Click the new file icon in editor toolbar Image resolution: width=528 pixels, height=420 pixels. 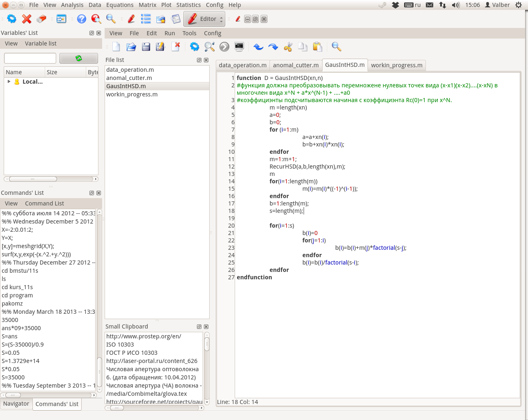pyautogui.click(x=117, y=47)
